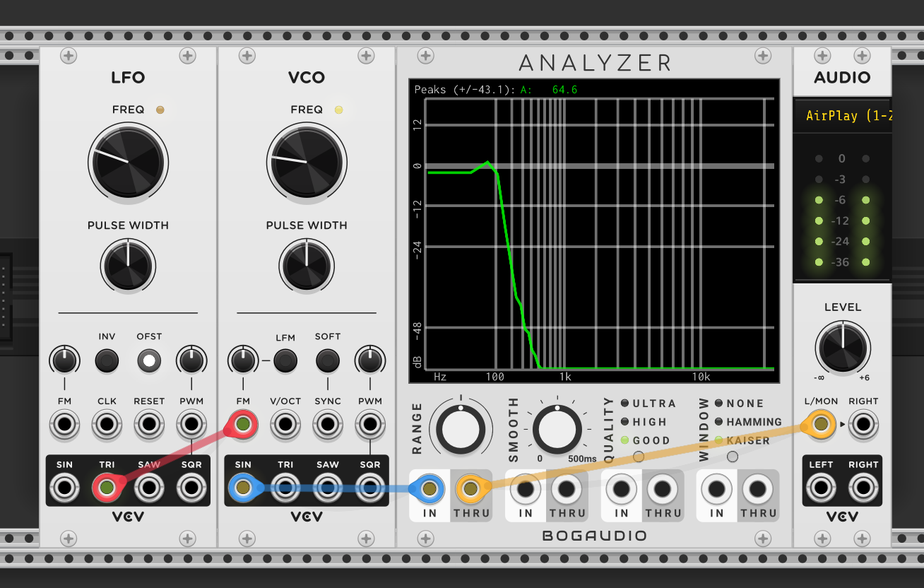Click the VCO TRI output jack

pyautogui.click(x=285, y=487)
